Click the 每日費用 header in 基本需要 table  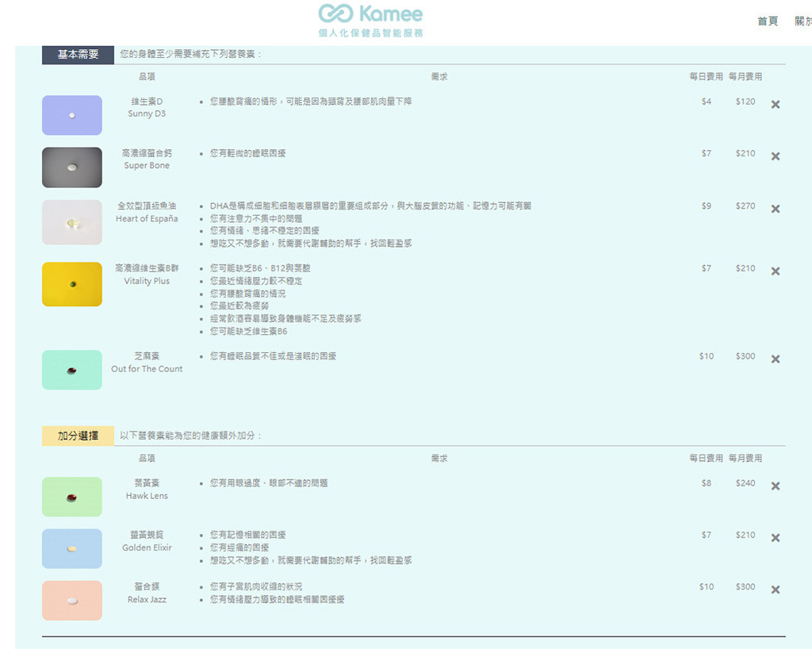click(706, 77)
